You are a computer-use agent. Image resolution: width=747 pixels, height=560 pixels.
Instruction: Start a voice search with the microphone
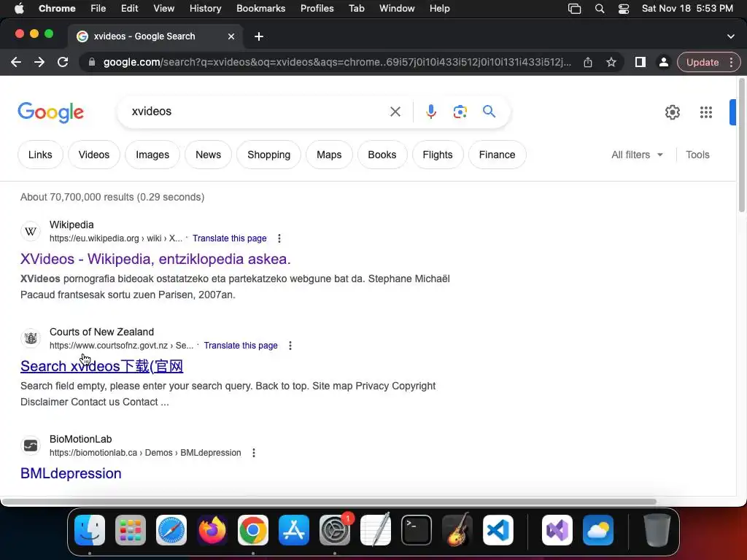coord(430,112)
